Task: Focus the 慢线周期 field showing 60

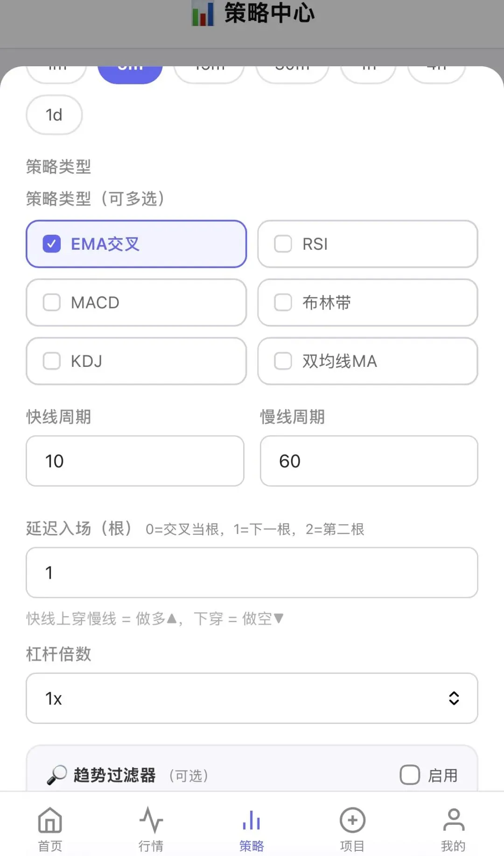Action: [369, 461]
